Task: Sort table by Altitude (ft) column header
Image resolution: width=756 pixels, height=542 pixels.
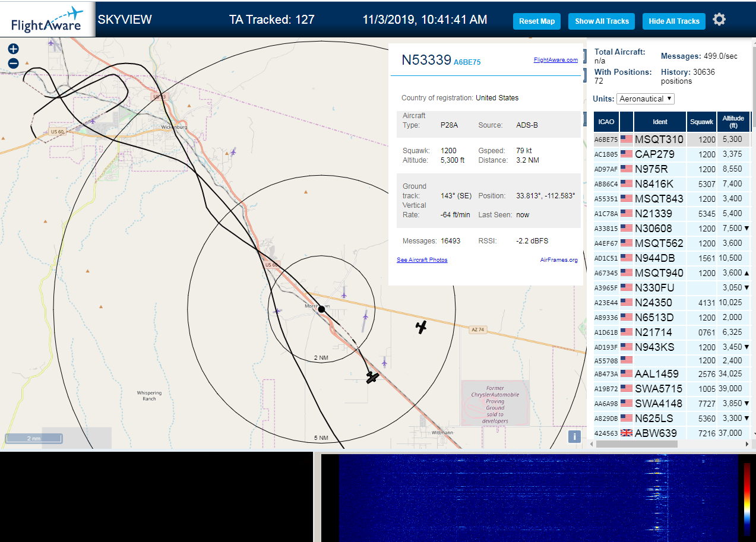Action: [733, 122]
